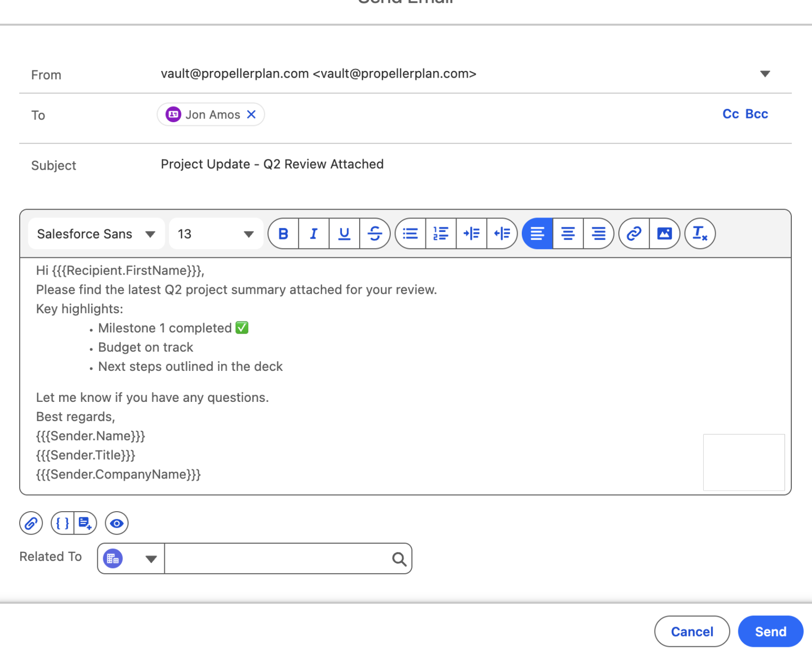812x652 pixels.
Task: Click the Cancel button
Action: [x=692, y=631]
